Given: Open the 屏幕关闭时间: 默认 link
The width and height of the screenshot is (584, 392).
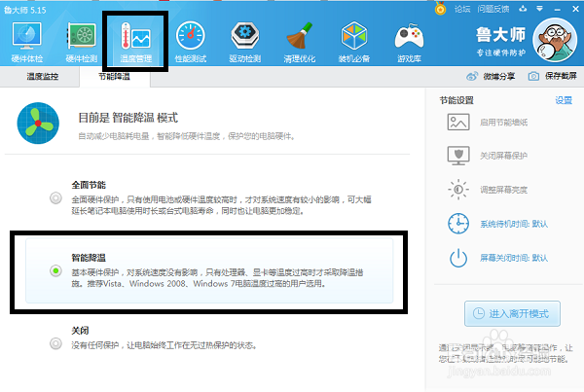Looking at the screenshot, I should pyautogui.click(x=514, y=258).
